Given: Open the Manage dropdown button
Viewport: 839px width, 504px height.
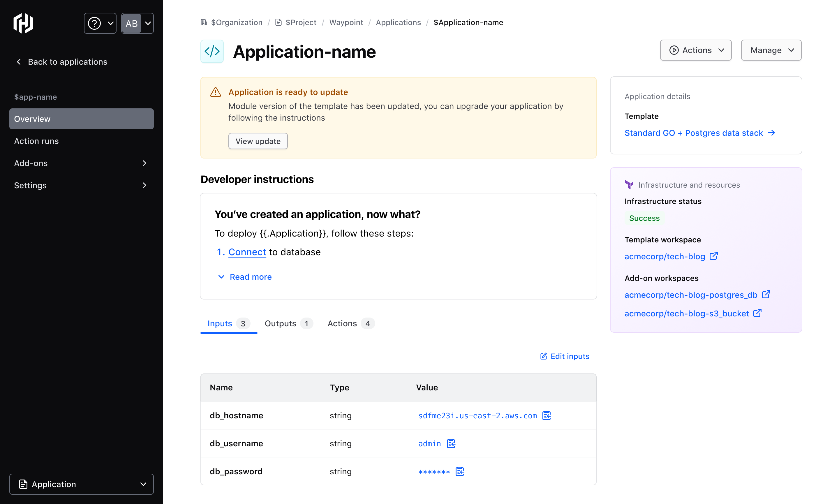Looking at the screenshot, I should coord(771,50).
